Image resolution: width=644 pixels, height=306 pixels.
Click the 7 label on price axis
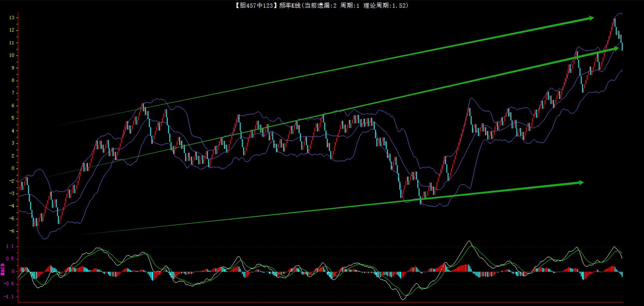13,93
